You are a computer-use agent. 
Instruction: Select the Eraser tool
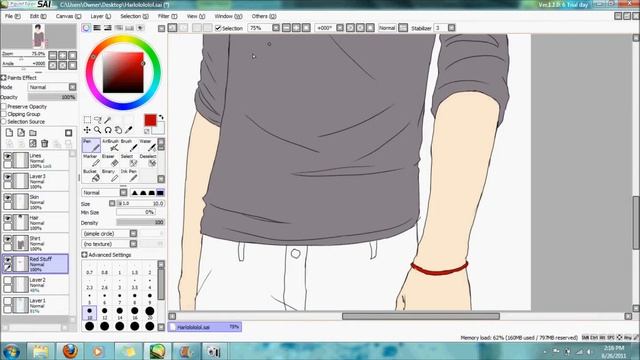pos(110,161)
